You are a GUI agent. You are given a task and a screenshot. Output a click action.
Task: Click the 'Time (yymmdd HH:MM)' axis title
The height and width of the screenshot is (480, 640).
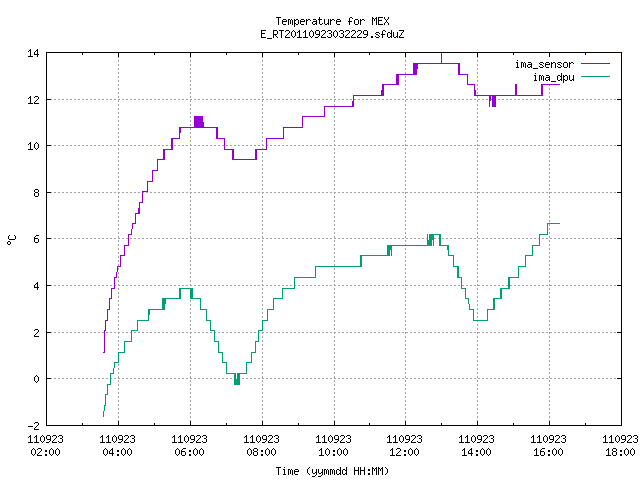tap(332, 471)
